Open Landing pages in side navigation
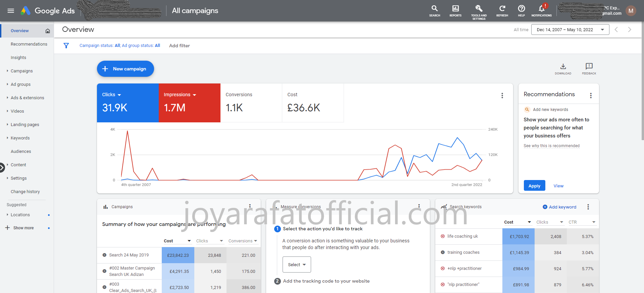The height and width of the screenshot is (293, 644). pyautogui.click(x=25, y=125)
